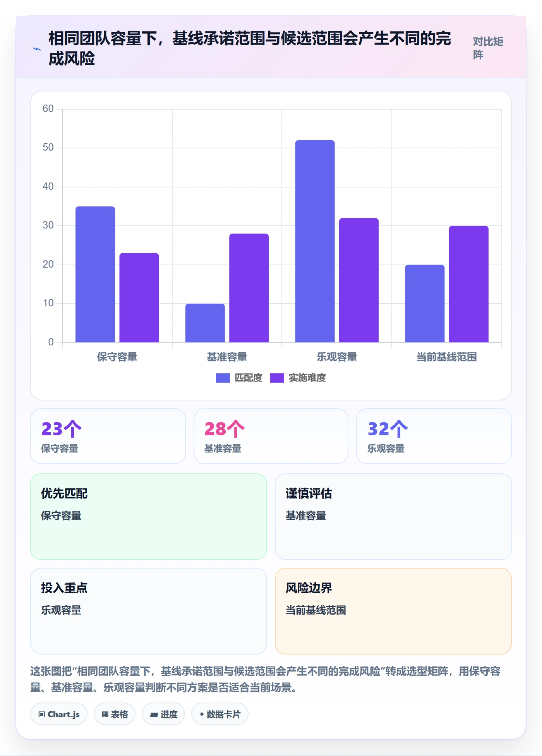Click the card title starting with 相同团队容量下
This screenshot has height=756, width=542.
250,48
